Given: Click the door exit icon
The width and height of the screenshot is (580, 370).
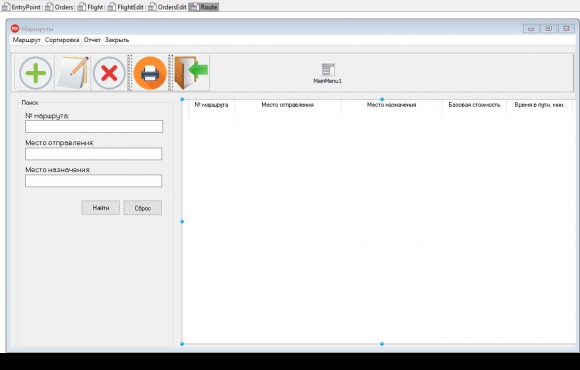Looking at the screenshot, I should (191, 73).
